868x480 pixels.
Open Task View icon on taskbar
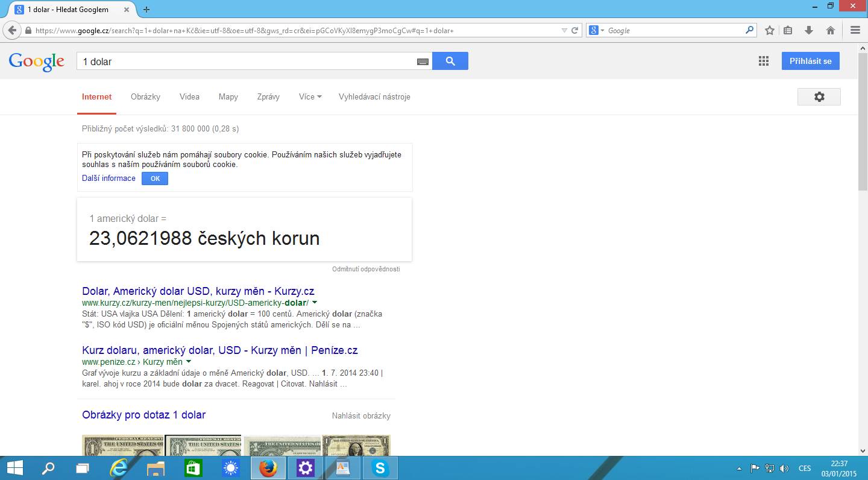click(x=82, y=468)
